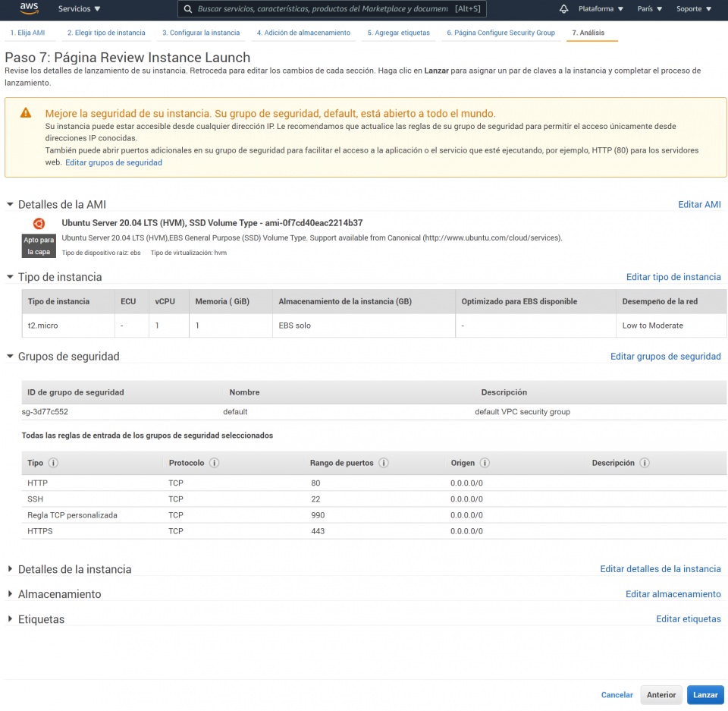Select the Regla TCP personalizada row

point(374,515)
